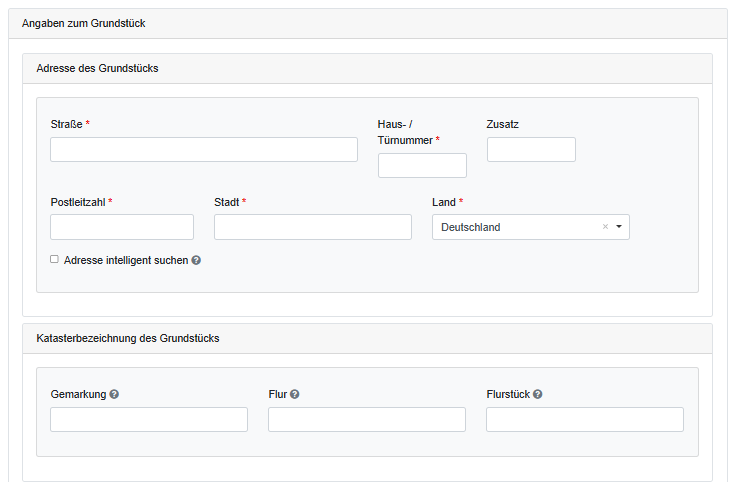Clear Deutschland selection with the x icon

tap(605, 227)
